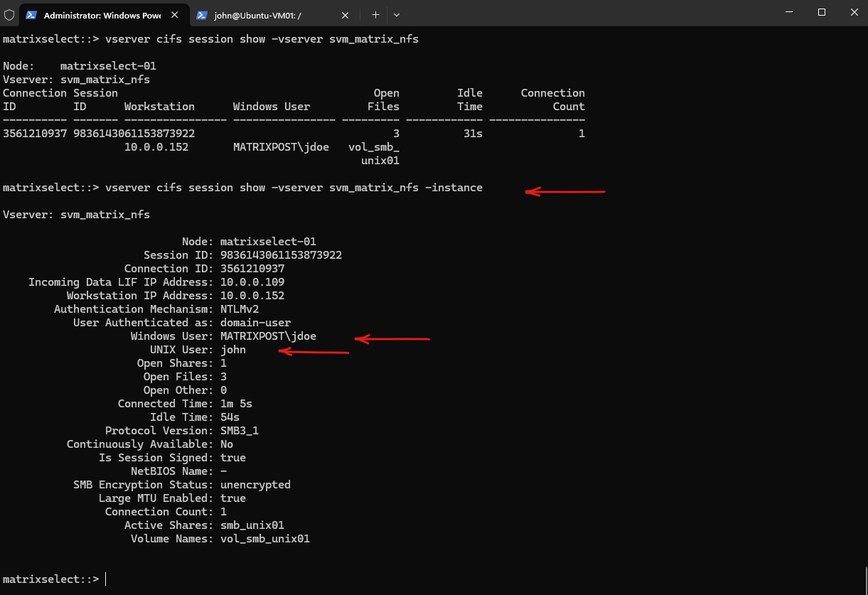Switch to the john@Ubuntu-VM01 tab
The image size is (868, 595).
click(x=274, y=15)
